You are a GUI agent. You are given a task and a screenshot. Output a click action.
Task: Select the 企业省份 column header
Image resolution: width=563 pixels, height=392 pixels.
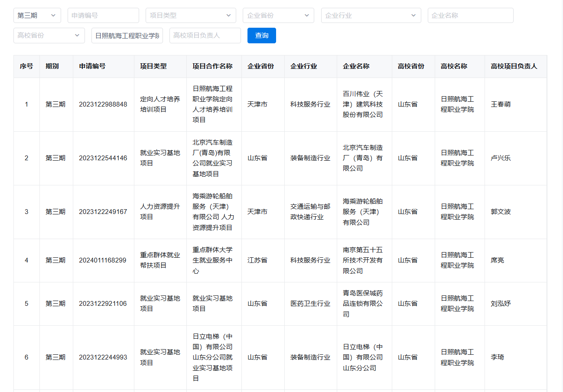pos(263,66)
